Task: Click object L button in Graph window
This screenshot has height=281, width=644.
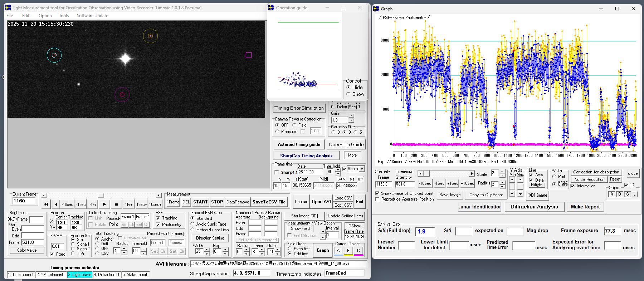Action: 635,194
